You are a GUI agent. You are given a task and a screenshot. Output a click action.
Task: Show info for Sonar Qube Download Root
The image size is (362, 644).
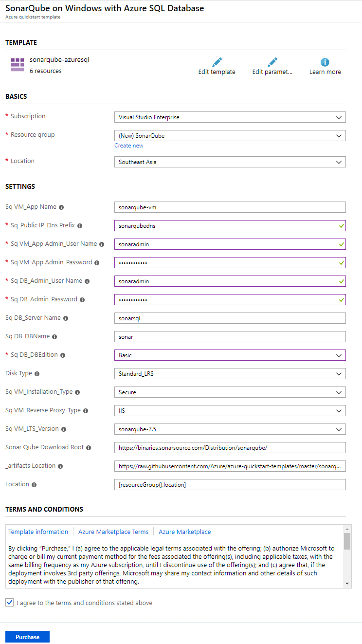(89, 448)
